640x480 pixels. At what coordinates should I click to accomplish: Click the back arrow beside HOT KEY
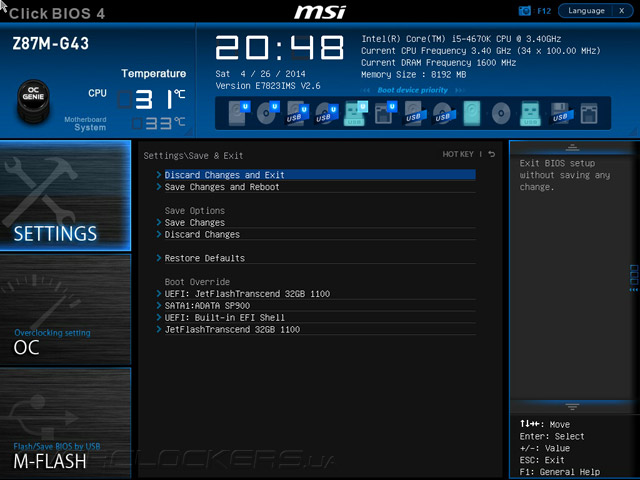492,154
